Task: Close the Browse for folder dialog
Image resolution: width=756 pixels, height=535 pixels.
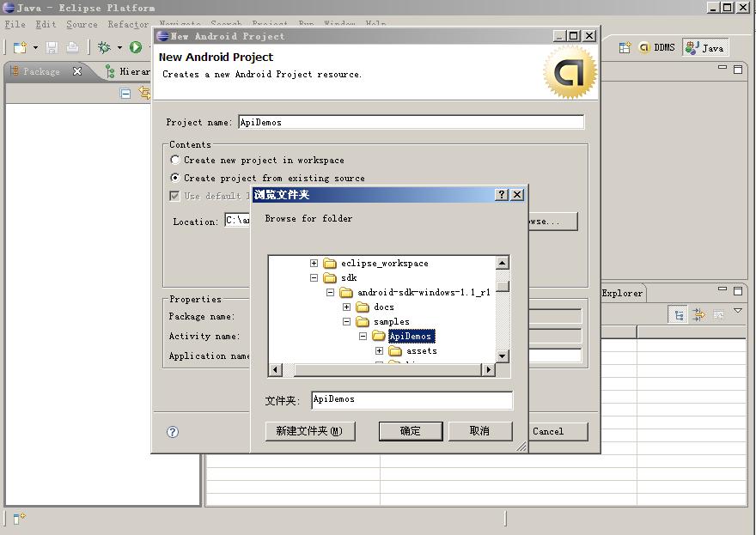Action: coord(517,194)
